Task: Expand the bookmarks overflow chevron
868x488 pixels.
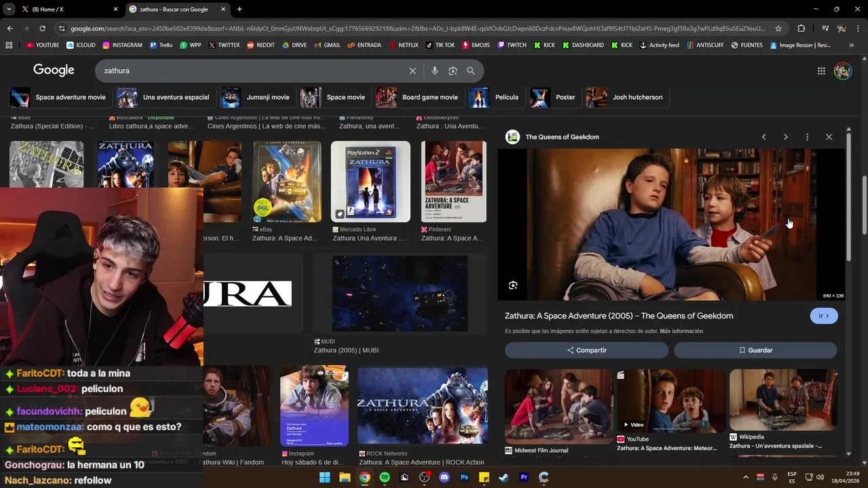Action: (x=851, y=45)
